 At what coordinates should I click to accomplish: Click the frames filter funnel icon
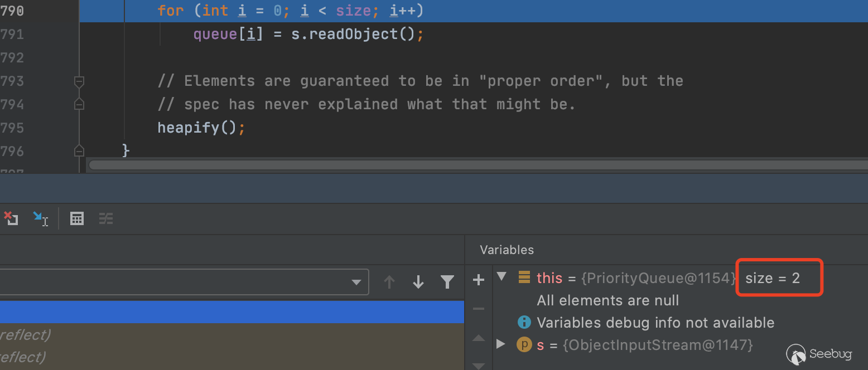447,283
